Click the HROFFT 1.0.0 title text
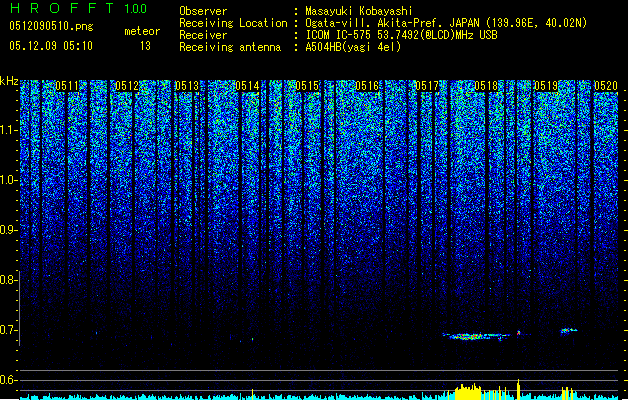629x400 pixels. 78,8
